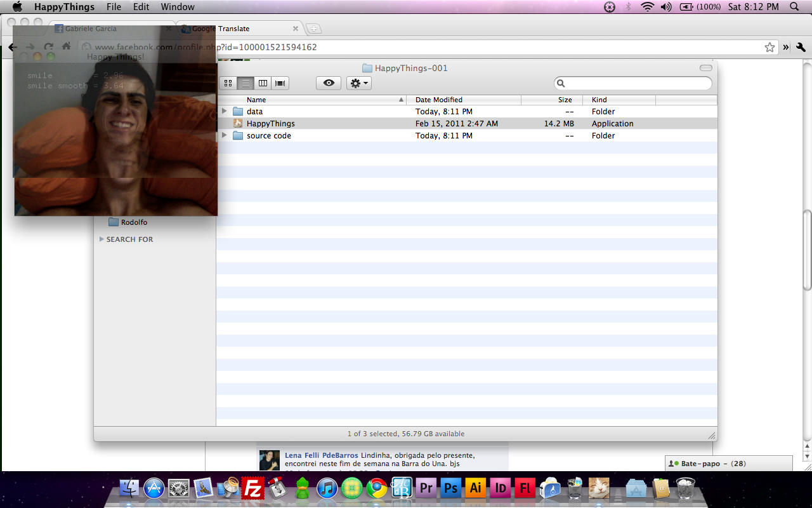
Task: Open the Edit menu
Action: [x=141, y=7]
